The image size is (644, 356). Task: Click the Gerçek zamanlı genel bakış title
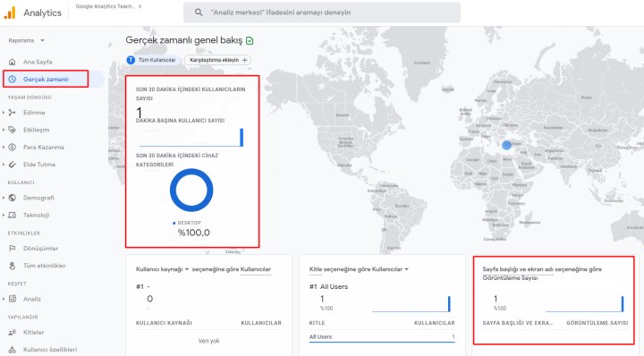(184, 40)
